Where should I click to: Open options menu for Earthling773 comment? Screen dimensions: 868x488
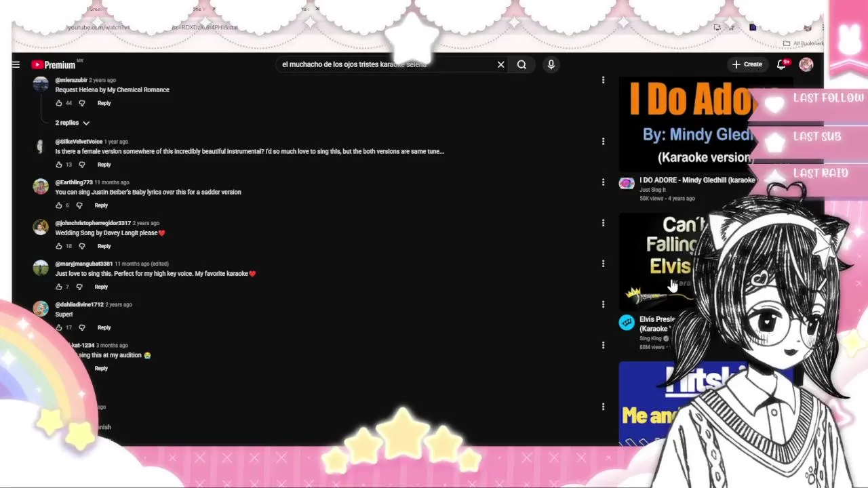603,182
